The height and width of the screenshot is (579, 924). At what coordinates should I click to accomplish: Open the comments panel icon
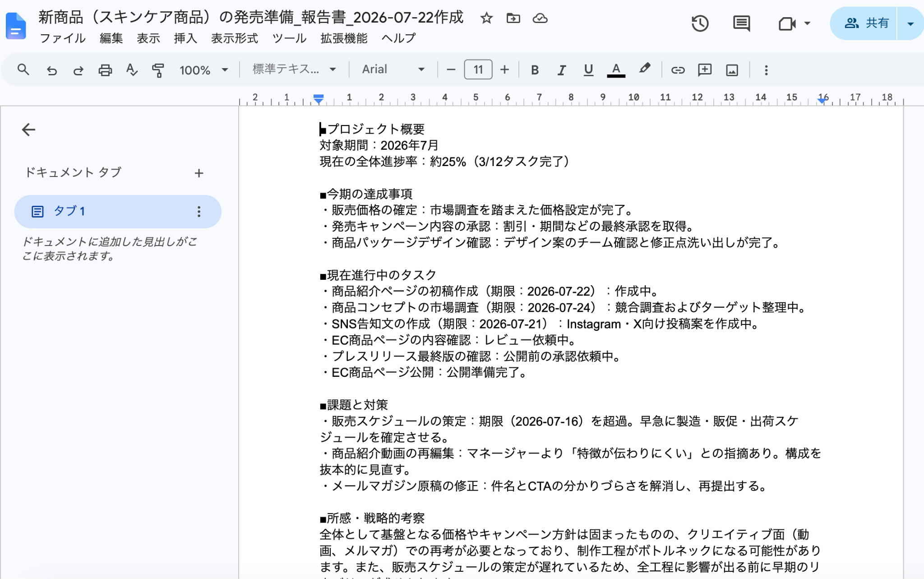[741, 23]
